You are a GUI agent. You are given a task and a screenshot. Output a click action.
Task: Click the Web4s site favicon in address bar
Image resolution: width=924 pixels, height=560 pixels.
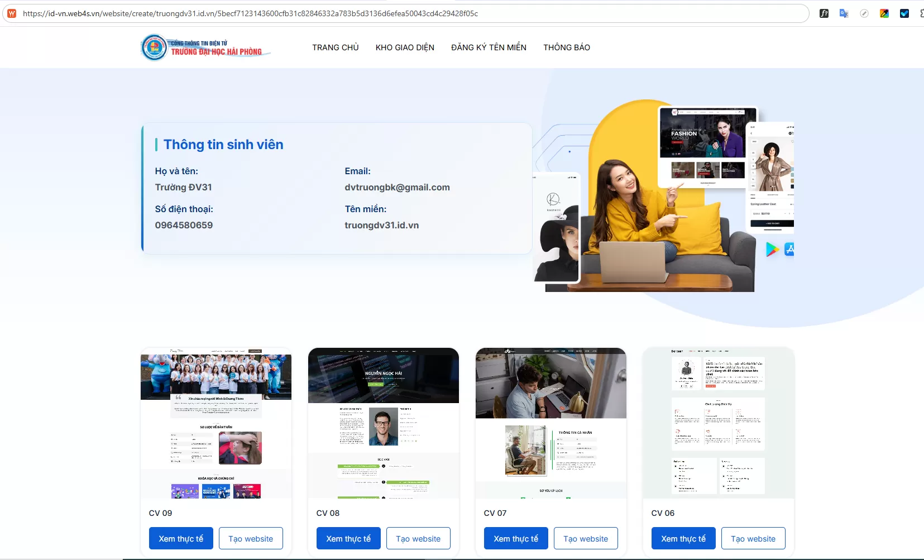click(12, 13)
